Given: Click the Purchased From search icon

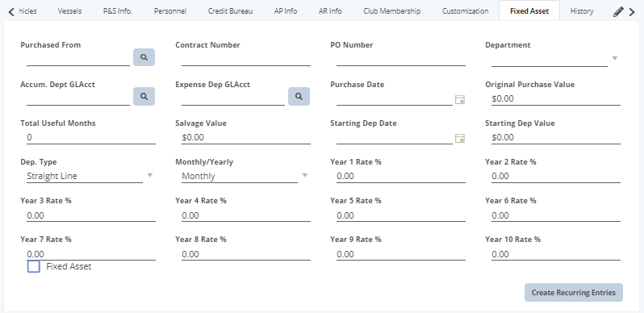Looking at the screenshot, I should pos(144,57).
